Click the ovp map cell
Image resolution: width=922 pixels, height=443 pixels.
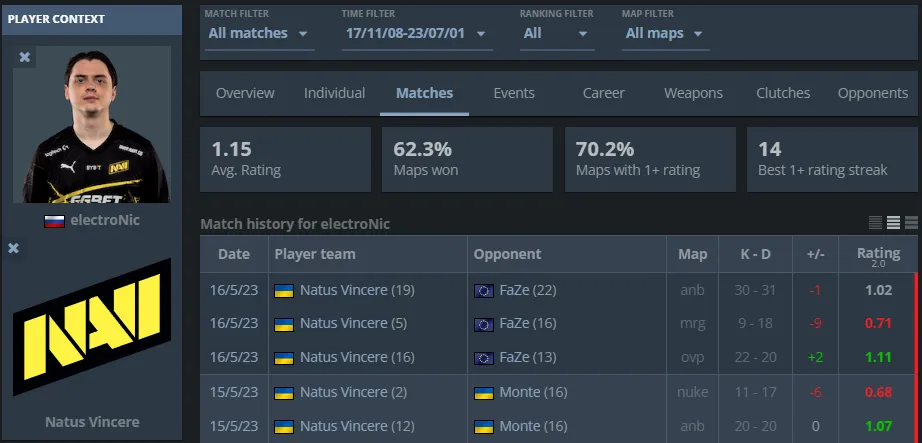click(692, 358)
